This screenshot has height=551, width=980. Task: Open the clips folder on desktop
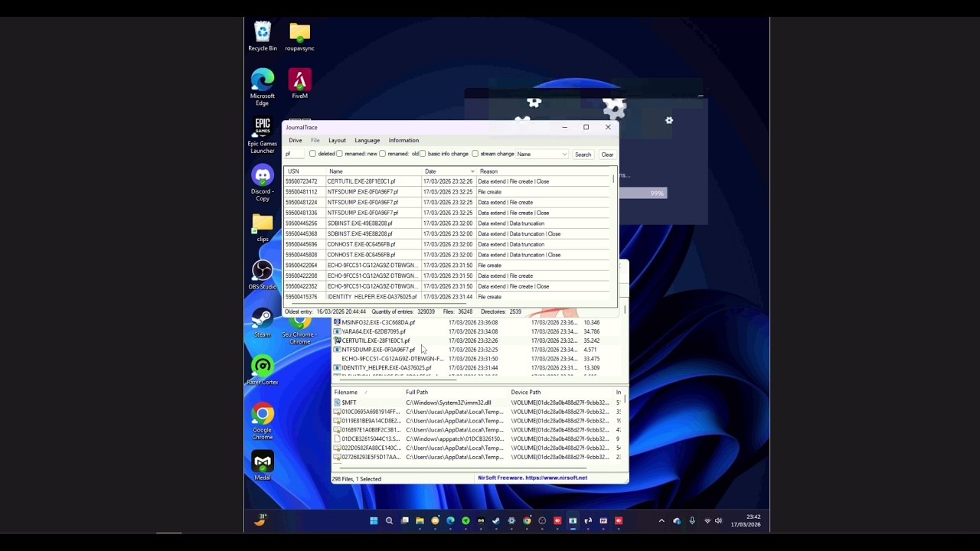point(263,227)
